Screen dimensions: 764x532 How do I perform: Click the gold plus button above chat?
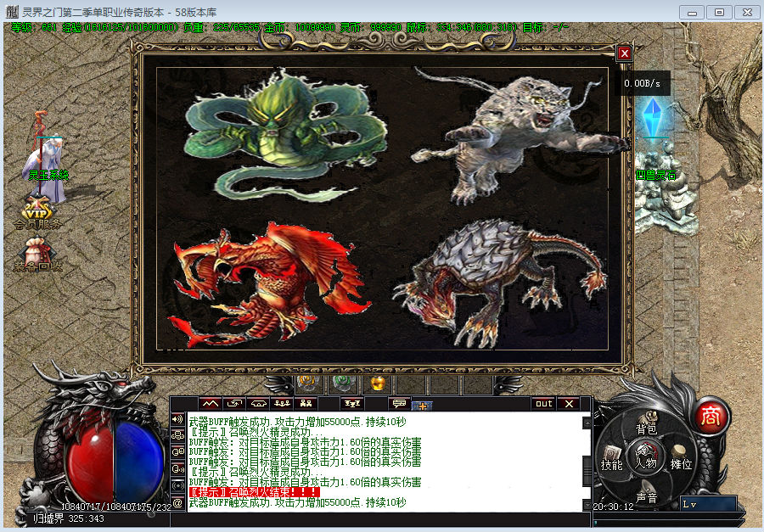tap(423, 406)
